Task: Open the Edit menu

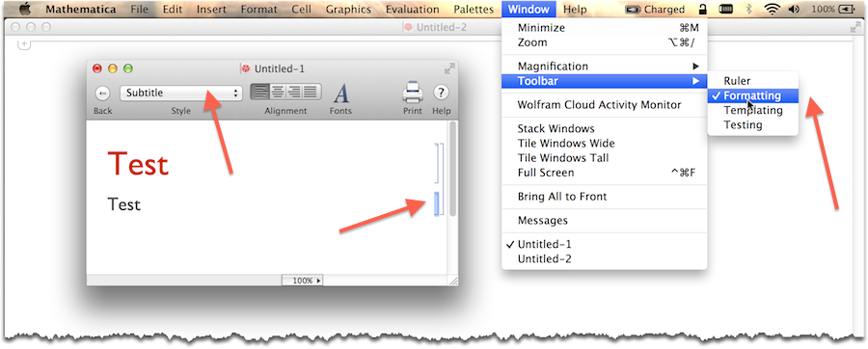Action: [x=173, y=10]
